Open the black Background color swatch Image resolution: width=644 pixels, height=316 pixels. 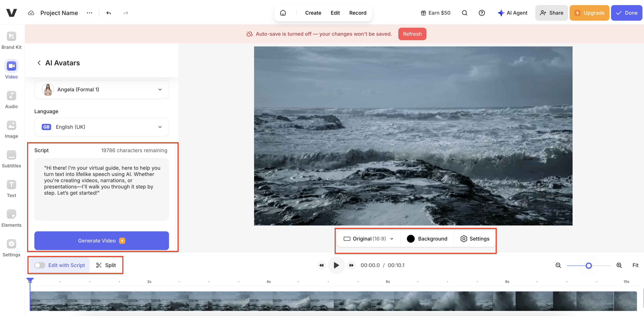[410, 239]
